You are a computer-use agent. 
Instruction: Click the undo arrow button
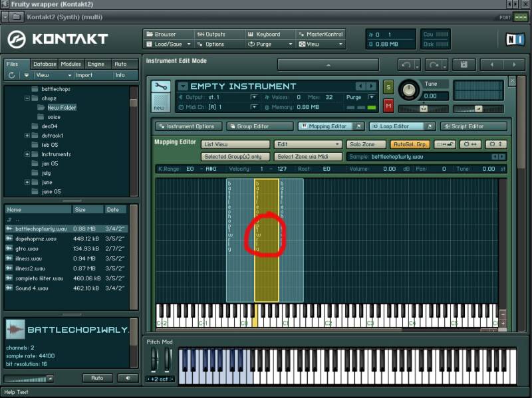pyautogui.click(x=406, y=64)
